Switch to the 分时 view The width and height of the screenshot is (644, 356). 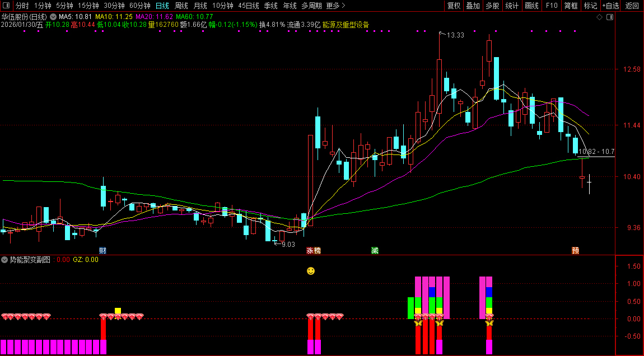(x=22, y=6)
